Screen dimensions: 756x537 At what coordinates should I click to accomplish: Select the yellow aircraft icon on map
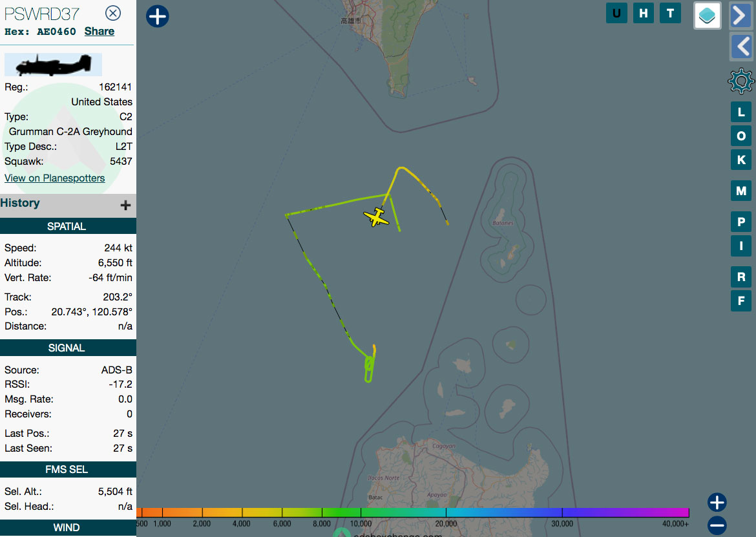(x=376, y=217)
